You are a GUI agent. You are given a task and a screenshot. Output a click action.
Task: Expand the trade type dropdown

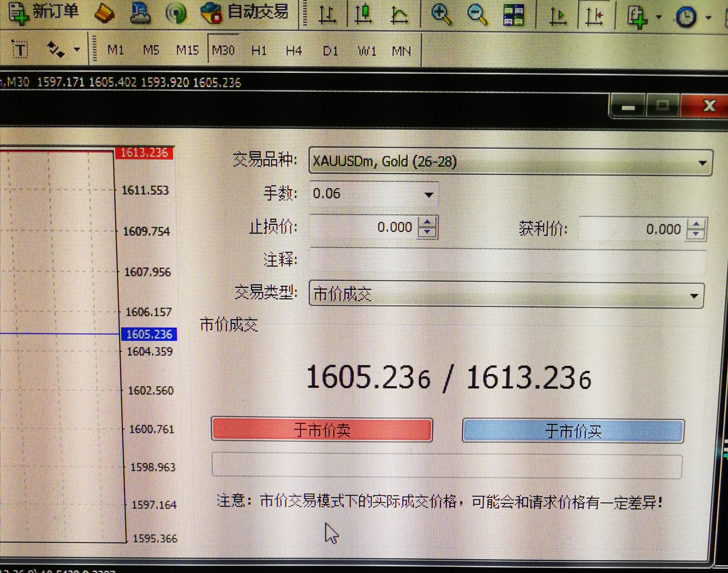click(694, 296)
